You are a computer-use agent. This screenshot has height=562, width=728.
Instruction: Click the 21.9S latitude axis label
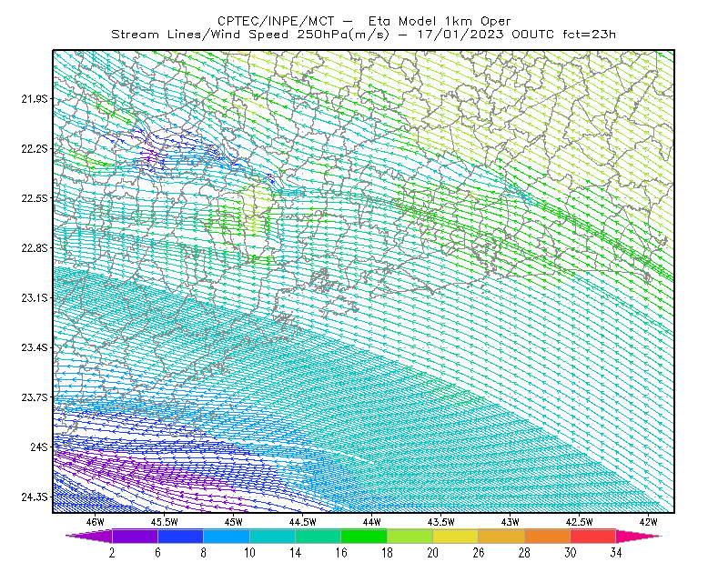tap(35, 98)
